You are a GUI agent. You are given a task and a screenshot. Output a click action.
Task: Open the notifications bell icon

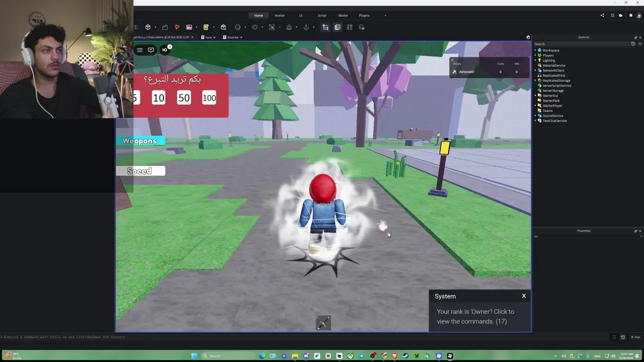point(630,16)
